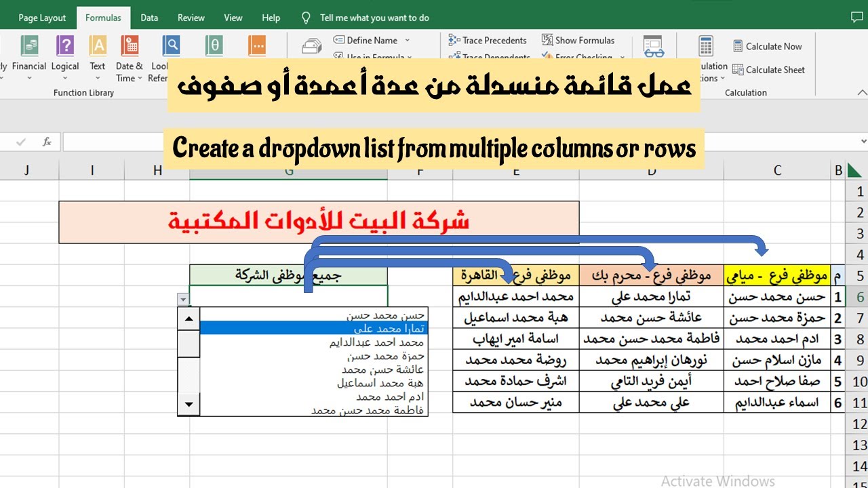The width and height of the screenshot is (868, 488).
Task: Expand the Define Name arrow
Action: [407, 40]
